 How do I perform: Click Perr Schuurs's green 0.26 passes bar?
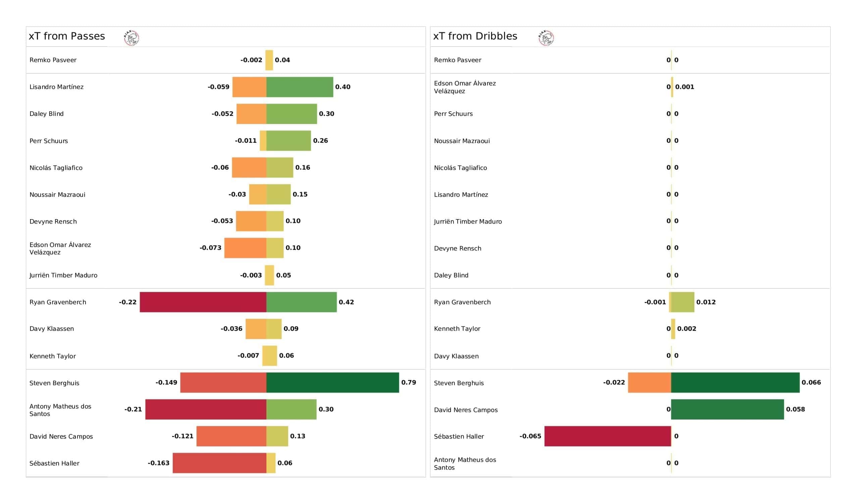coord(289,141)
